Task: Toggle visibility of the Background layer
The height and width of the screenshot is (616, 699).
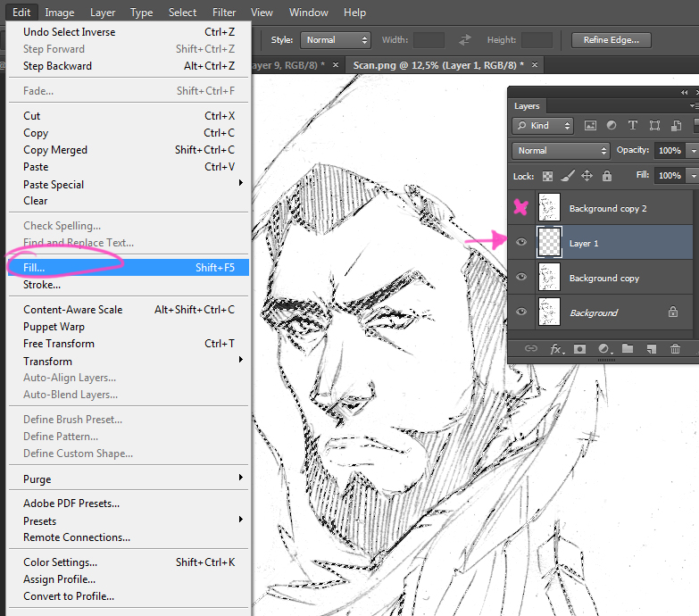Action: (x=522, y=312)
